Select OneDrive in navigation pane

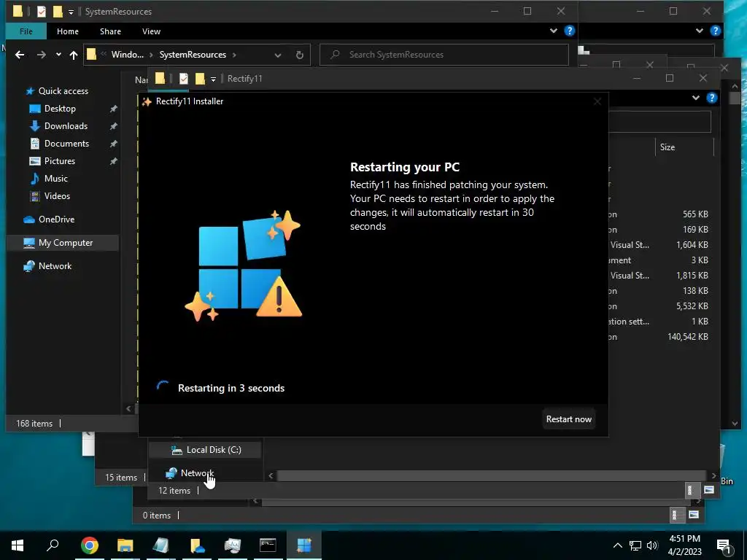tap(56, 219)
